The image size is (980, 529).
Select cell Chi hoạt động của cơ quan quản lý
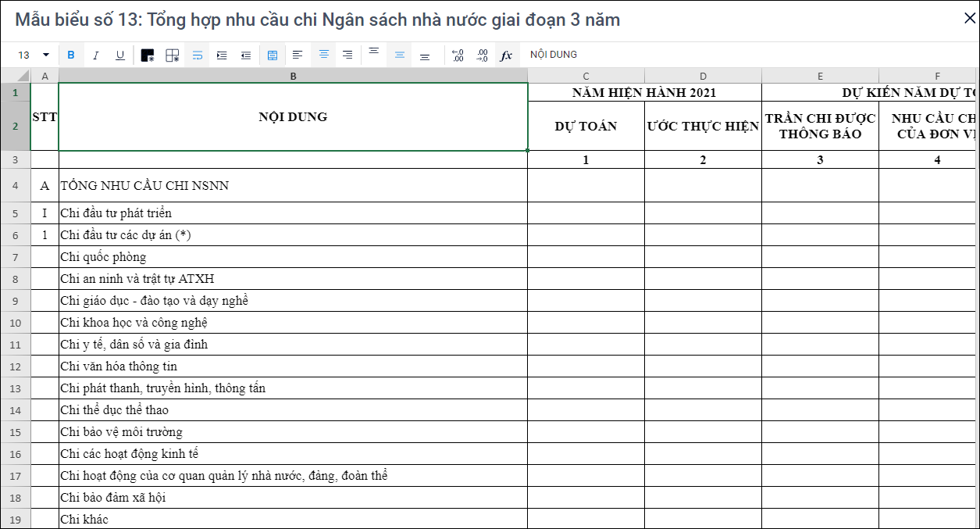pos(293,476)
